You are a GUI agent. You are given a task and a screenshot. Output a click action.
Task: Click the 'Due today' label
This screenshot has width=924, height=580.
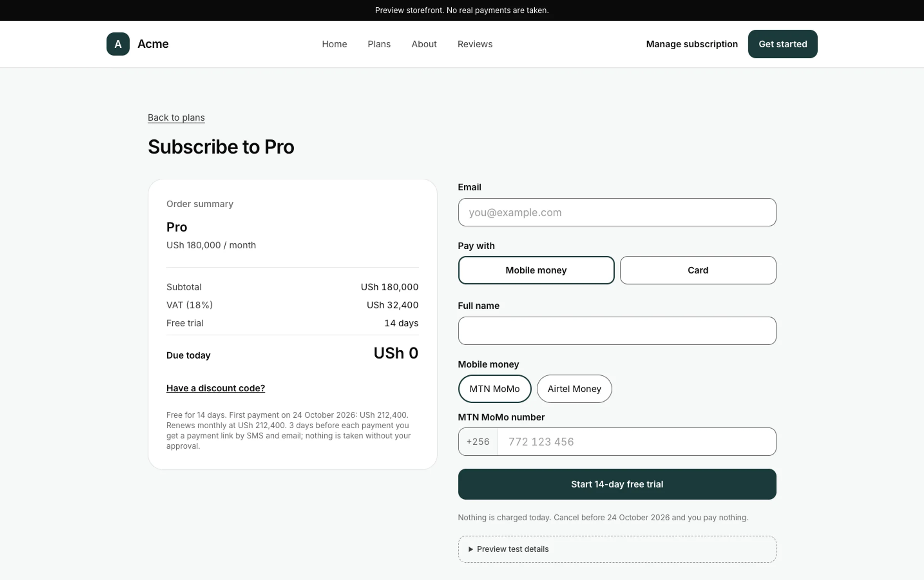pyautogui.click(x=188, y=355)
